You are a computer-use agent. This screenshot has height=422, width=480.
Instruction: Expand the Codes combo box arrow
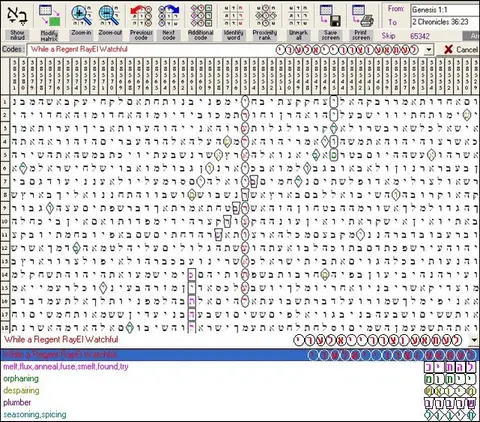429,50
